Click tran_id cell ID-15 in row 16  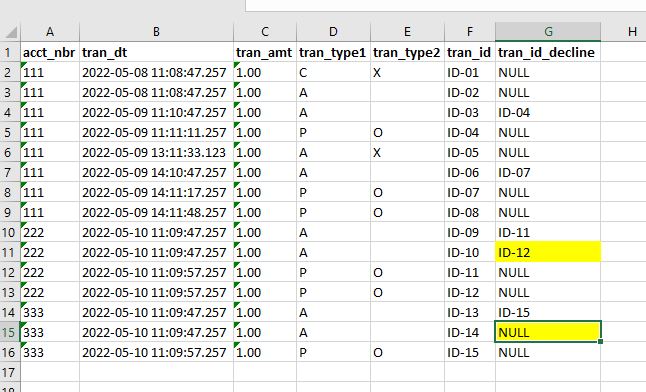470,352
